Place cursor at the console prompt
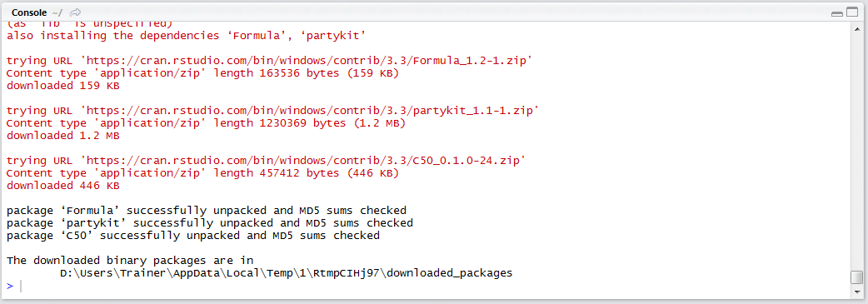The height and width of the screenshot is (304, 868). 432,286
